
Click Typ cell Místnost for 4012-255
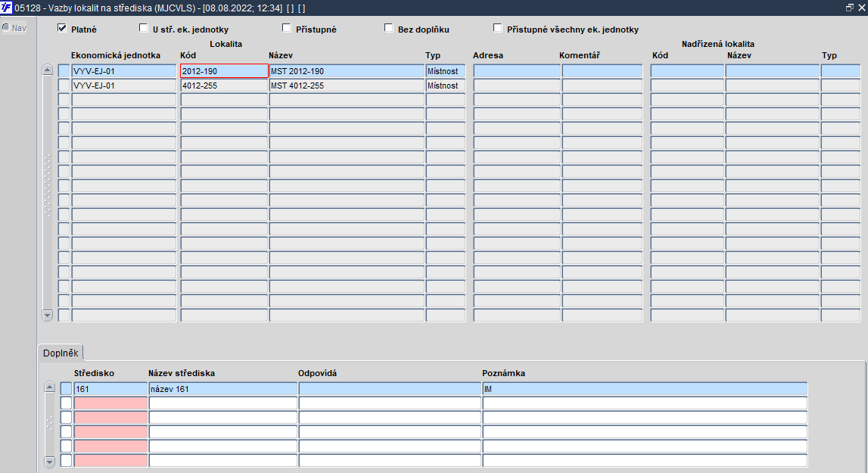coord(446,86)
